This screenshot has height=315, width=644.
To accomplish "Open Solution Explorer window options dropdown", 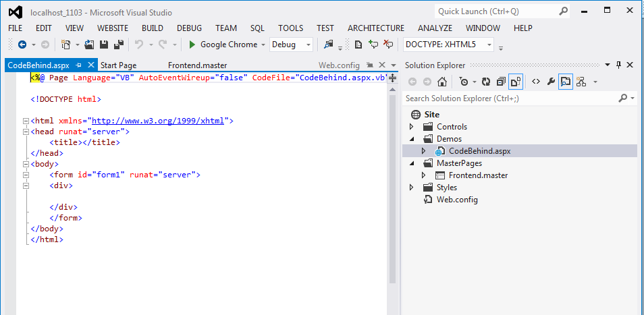I will [608, 65].
